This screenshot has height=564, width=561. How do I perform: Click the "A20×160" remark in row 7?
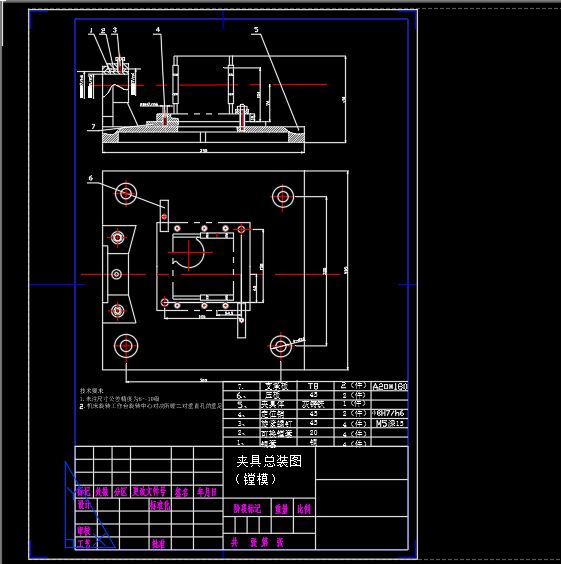click(x=390, y=386)
